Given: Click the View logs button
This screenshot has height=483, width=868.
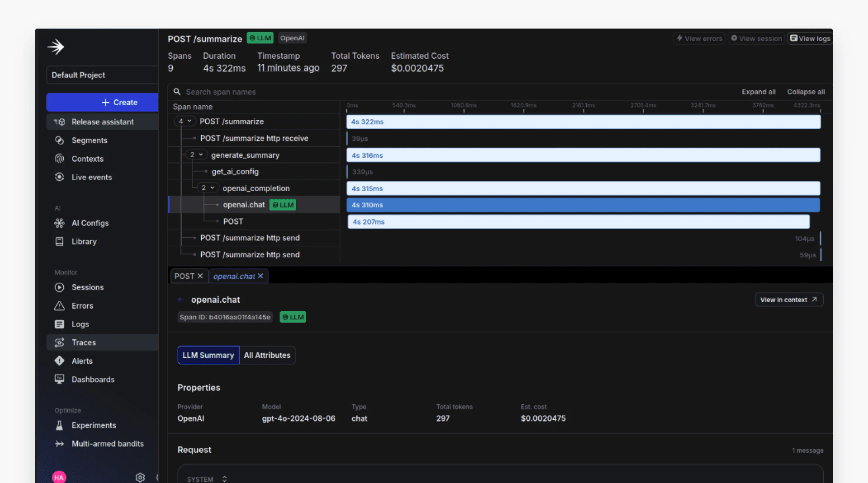Looking at the screenshot, I should [x=810, y=38].
